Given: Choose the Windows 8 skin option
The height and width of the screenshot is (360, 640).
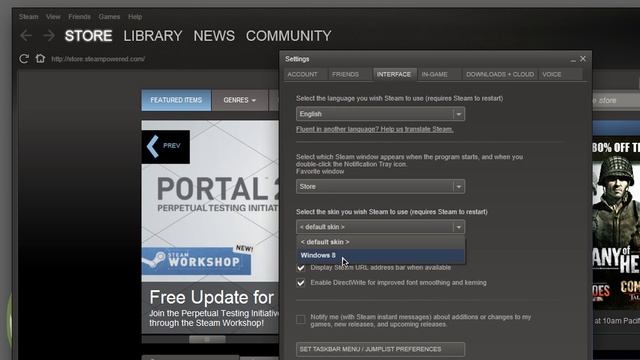Looking at the screenshot, I should 380,256.
